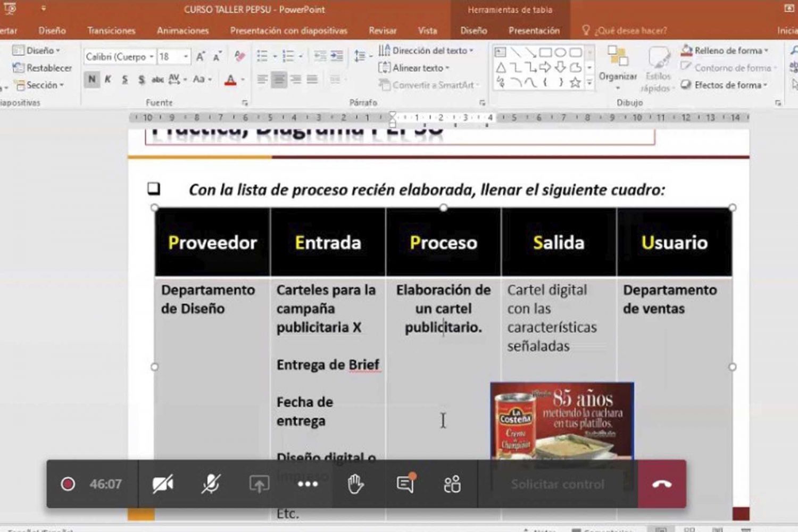Raise your hand in the meeting
Screen dimensions: 798x532
pyautogui.click(x=355, y=484)
